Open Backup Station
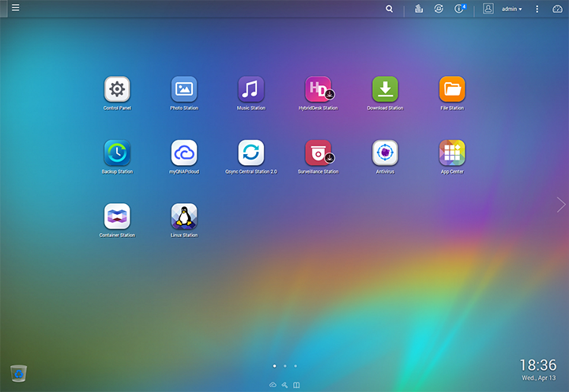 [117, 153]
